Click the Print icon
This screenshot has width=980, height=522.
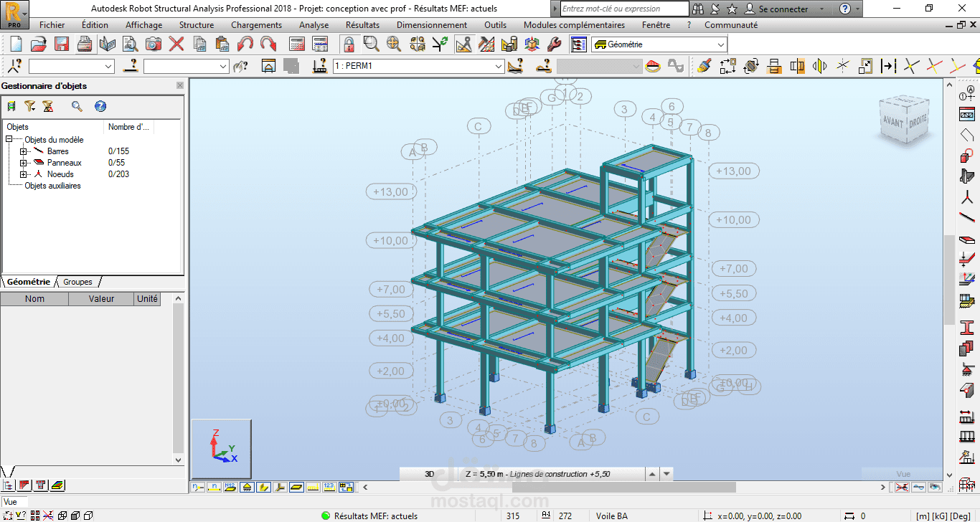pos(85,44)
